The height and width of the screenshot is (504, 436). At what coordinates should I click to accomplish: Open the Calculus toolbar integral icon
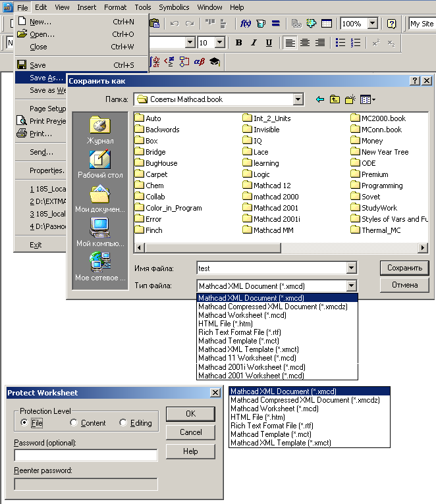(x=155, y=62)
